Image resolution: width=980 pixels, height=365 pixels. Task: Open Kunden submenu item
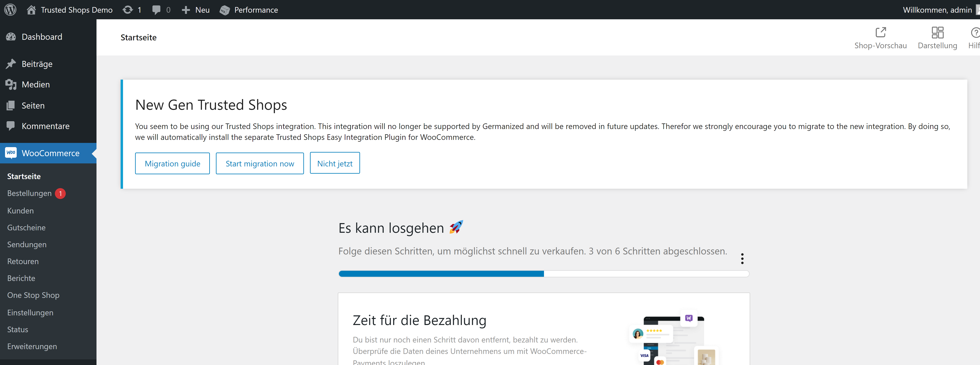tap(21, 211)
